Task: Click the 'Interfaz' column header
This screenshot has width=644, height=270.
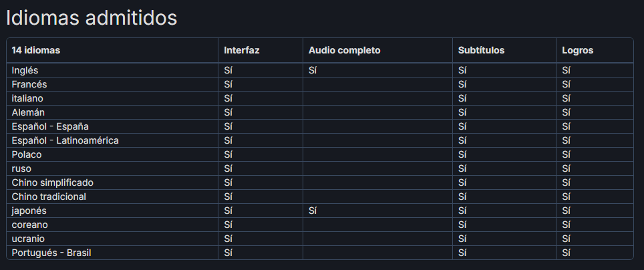Action: point(242,50)
